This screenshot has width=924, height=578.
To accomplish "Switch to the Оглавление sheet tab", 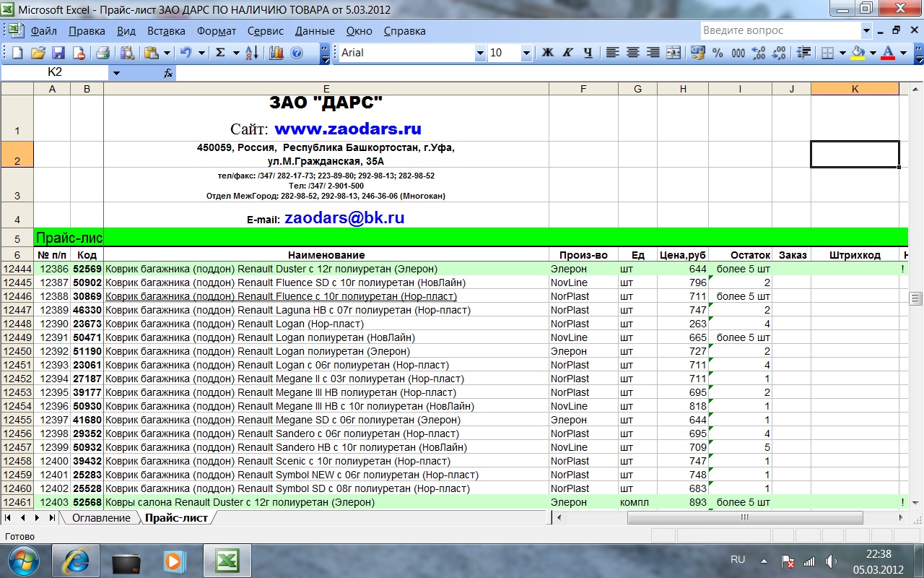I will pyautogui.click(x=101, y=518).
